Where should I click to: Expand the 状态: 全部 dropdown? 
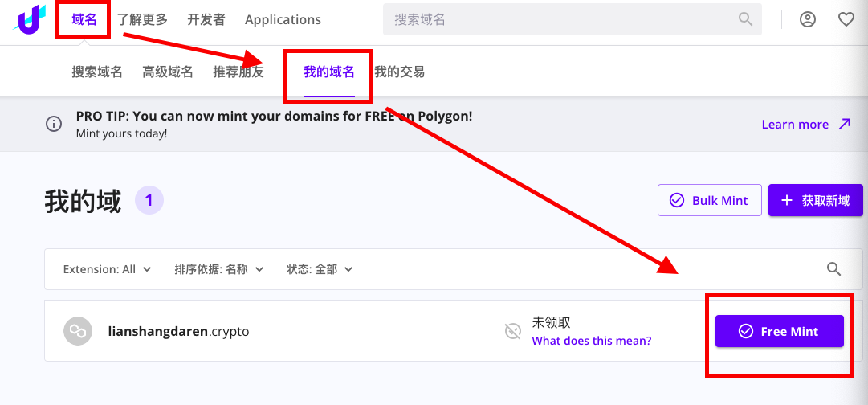pos(320,269)
